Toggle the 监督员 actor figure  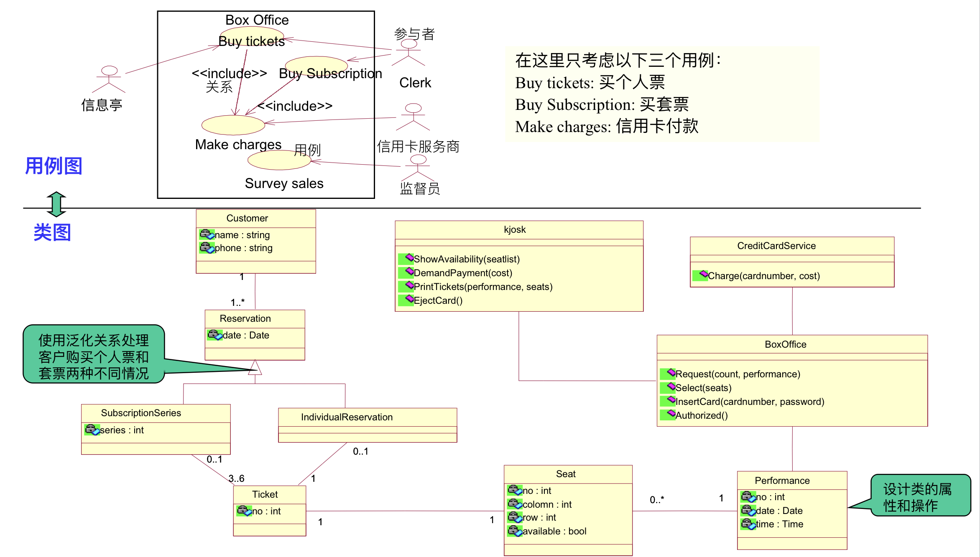click(x=417, y=168)
